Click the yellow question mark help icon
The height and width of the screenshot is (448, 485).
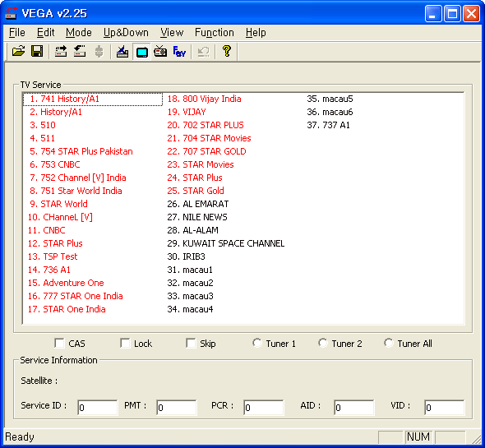[227, 51]
